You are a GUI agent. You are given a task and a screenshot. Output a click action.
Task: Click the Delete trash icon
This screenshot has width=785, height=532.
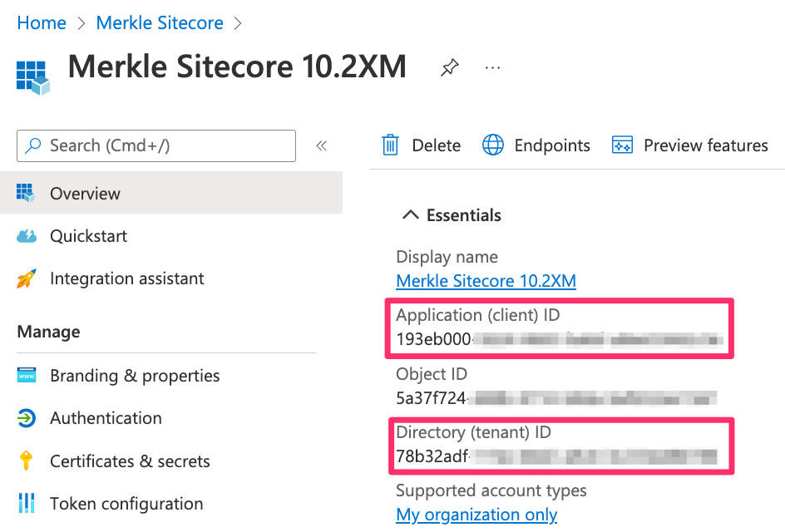[x=390, y=145]
